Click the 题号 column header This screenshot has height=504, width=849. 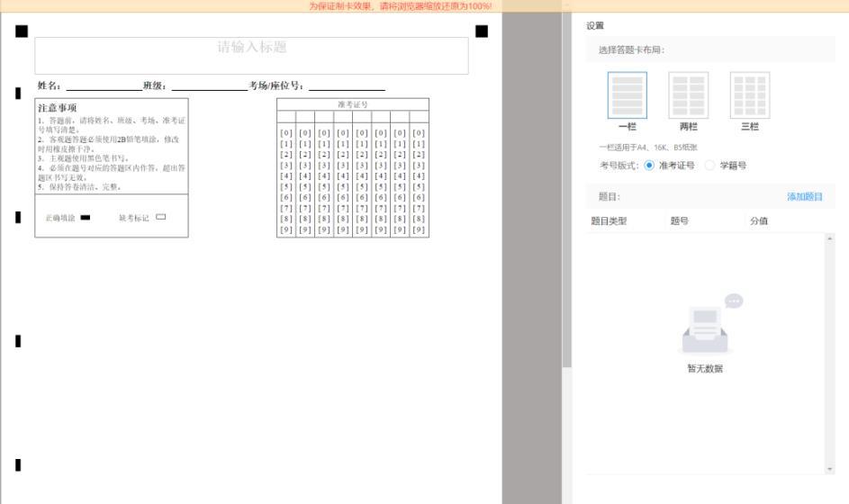(x=679, y=220)
